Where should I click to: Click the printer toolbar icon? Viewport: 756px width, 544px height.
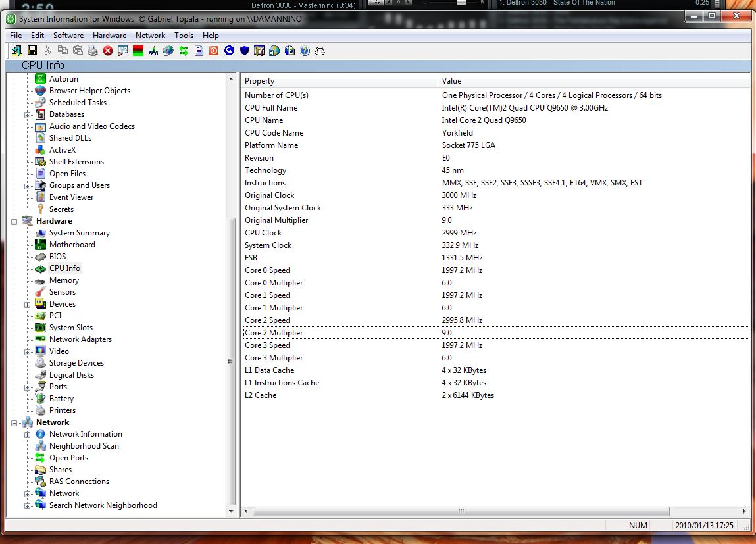click(x=93, y=51)
